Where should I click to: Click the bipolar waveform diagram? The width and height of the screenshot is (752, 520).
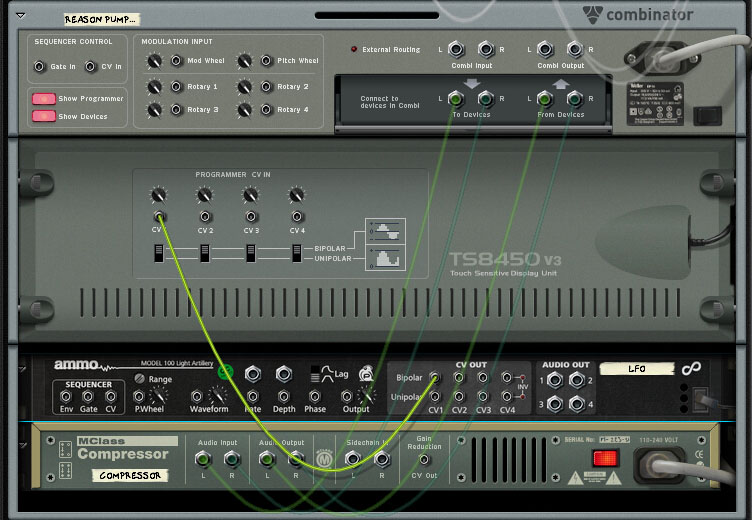coord(386,232)
